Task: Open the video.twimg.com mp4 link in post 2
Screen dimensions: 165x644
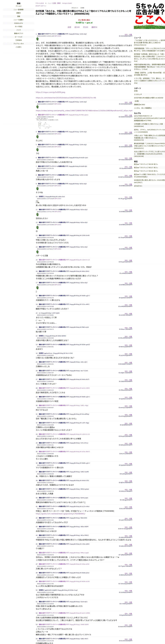Action: [84, 111]
